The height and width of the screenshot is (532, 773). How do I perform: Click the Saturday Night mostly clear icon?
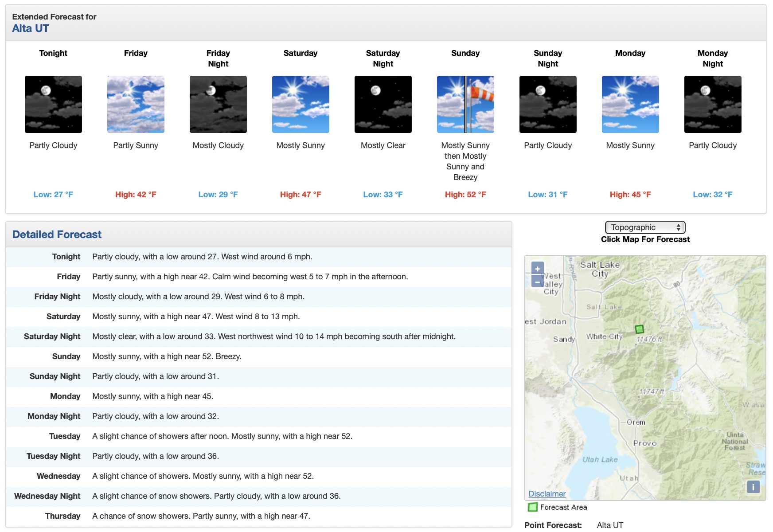(x=383, y=104)
